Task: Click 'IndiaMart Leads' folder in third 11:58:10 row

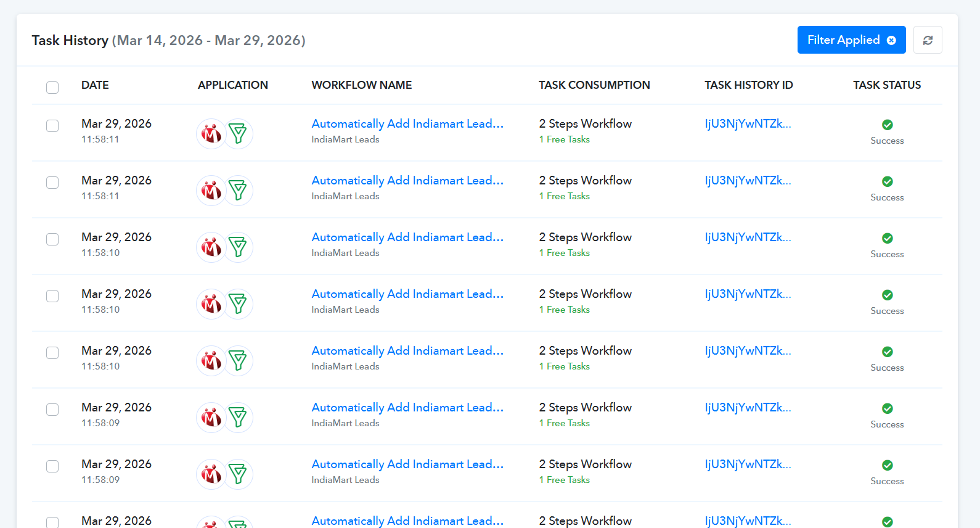Action: [x=345, y=366]
